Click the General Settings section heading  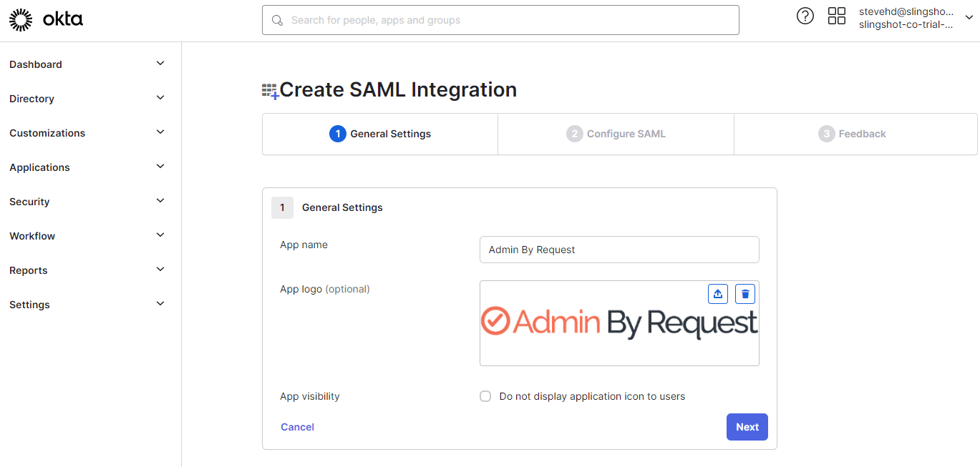click(342, 207)
